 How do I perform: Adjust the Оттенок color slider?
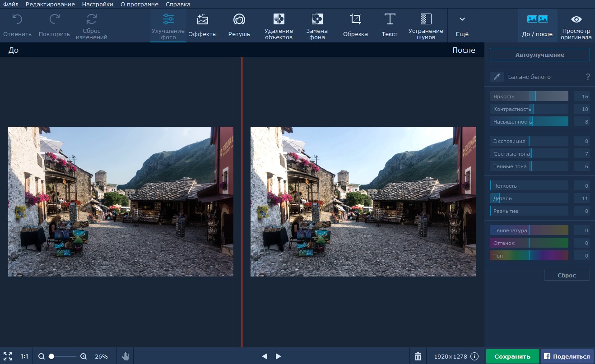point(529,243)
